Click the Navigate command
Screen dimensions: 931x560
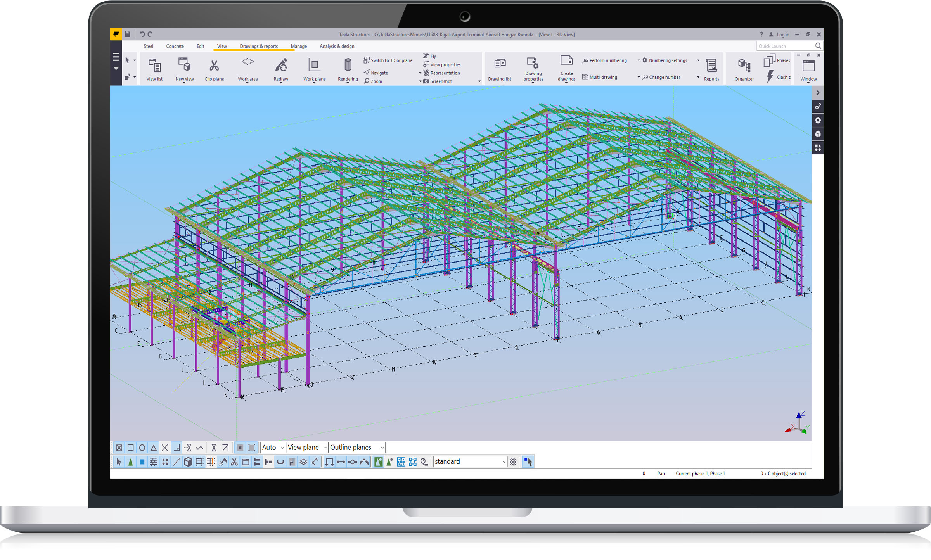coord(376,73)
